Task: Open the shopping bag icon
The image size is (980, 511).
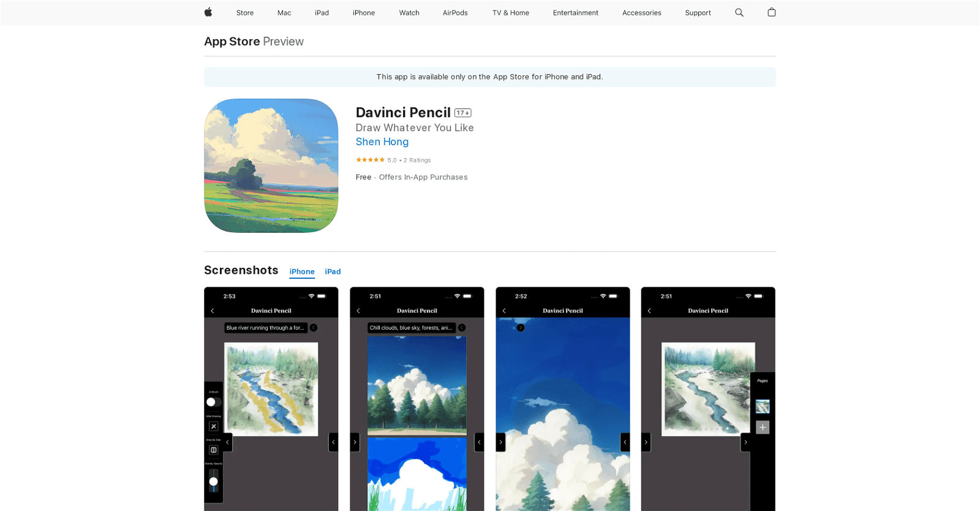Action: point(772,12)
